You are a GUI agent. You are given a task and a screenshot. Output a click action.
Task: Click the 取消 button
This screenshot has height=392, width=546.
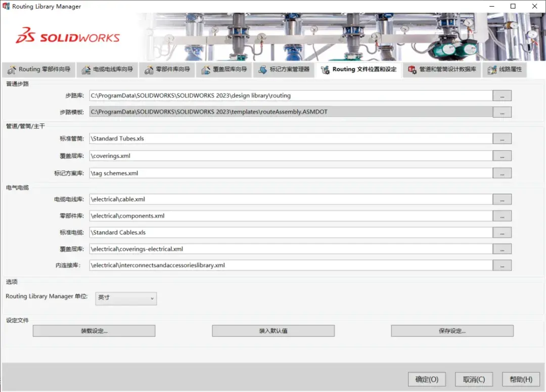(474, 379)
